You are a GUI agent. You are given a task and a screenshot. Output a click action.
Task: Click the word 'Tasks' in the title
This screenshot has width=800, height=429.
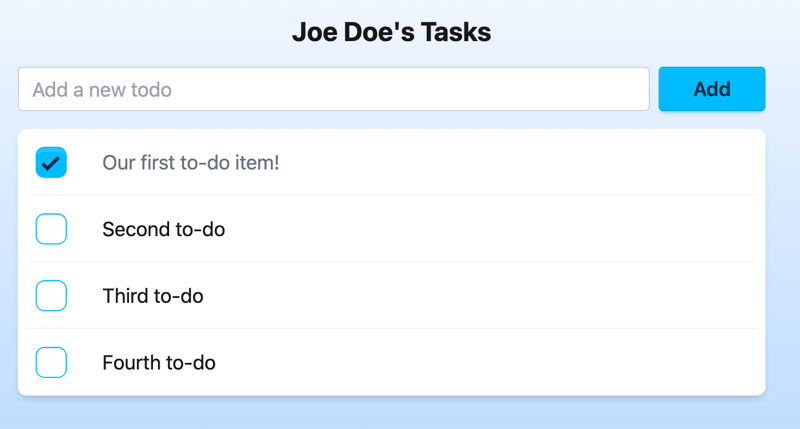[455, 32]
